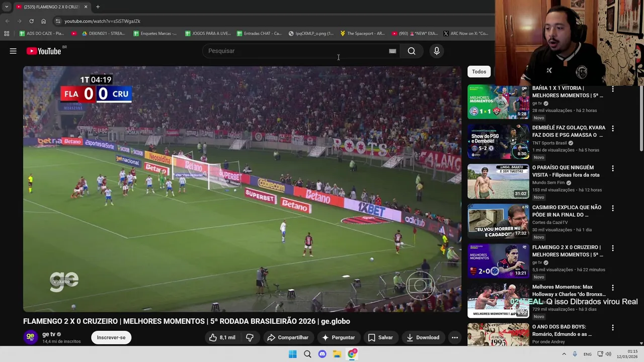This screenshot has height=362, width=644.
Task: Open File Explorer from the taskbar
Action: (x=337, y=354)
